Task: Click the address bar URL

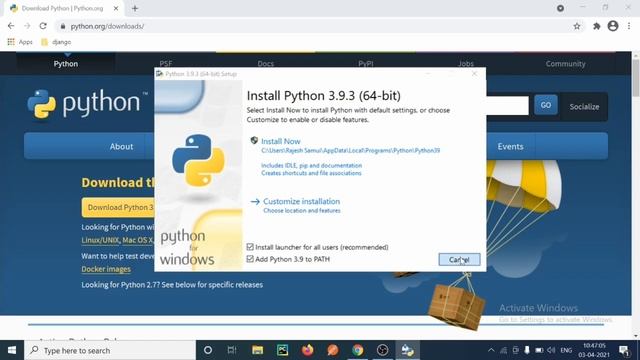Action: click(107, 26)
